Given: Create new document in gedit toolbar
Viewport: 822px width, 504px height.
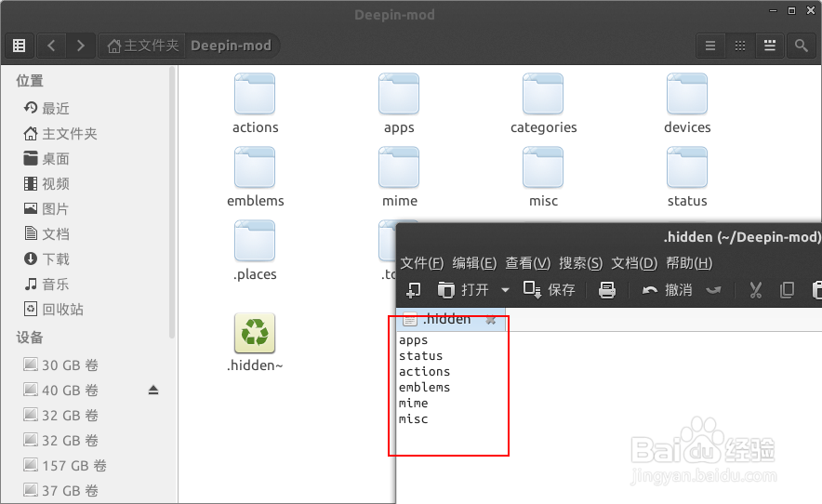Looking at the screenshot, I should tap(414, 289).
